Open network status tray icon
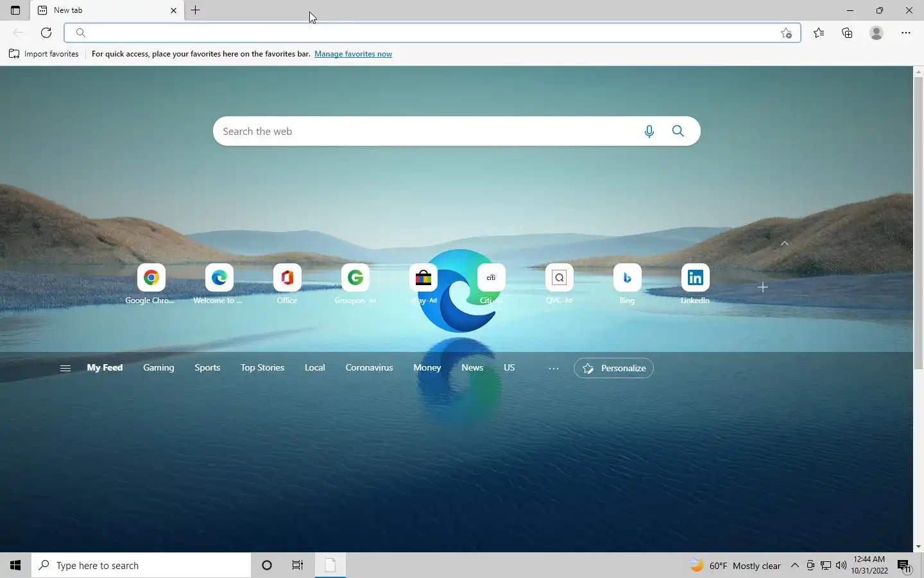The height and width of the screenshot is (578, 924). point(826,565)
